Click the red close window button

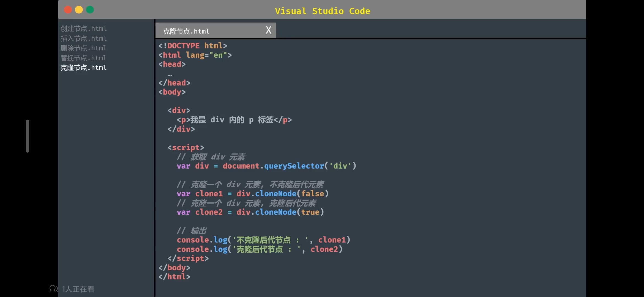click(x=68, y=10)
